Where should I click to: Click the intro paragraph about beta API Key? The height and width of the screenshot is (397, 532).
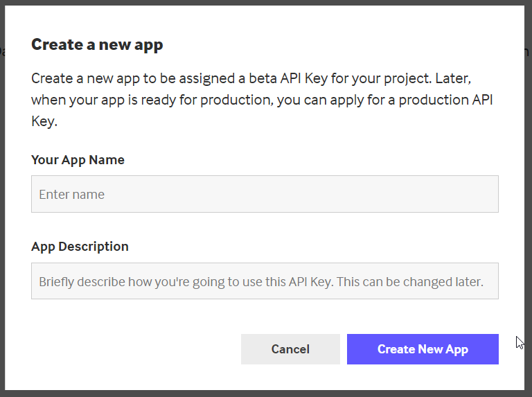262,100
